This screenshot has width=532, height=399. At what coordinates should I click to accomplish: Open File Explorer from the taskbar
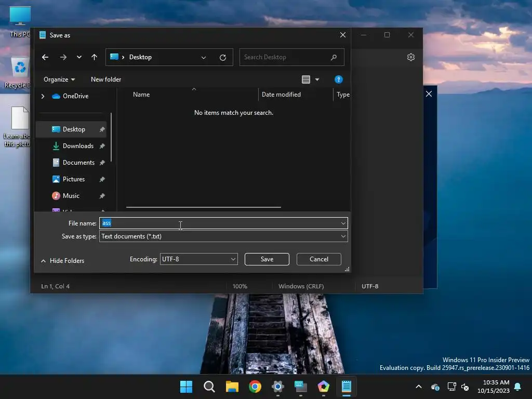coord(232,387)
